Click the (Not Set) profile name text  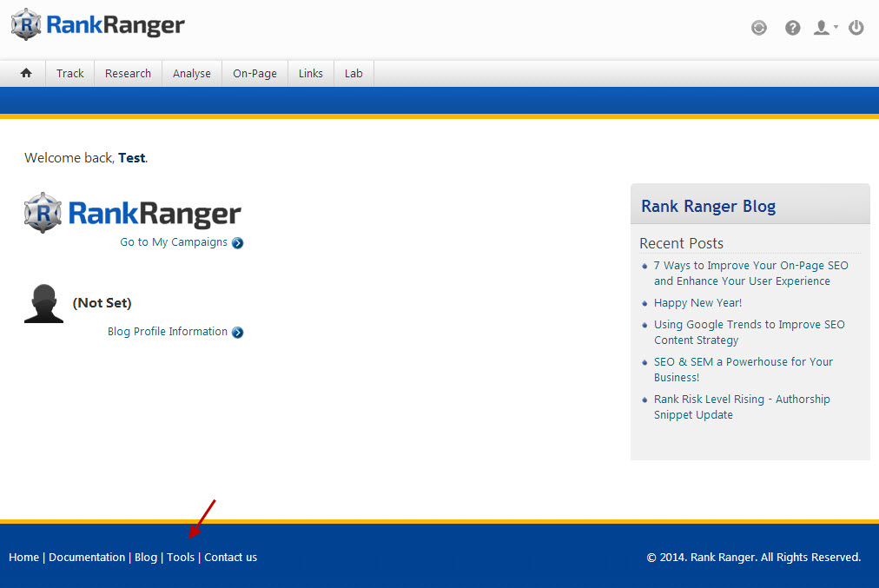click(x=102, y=303)
